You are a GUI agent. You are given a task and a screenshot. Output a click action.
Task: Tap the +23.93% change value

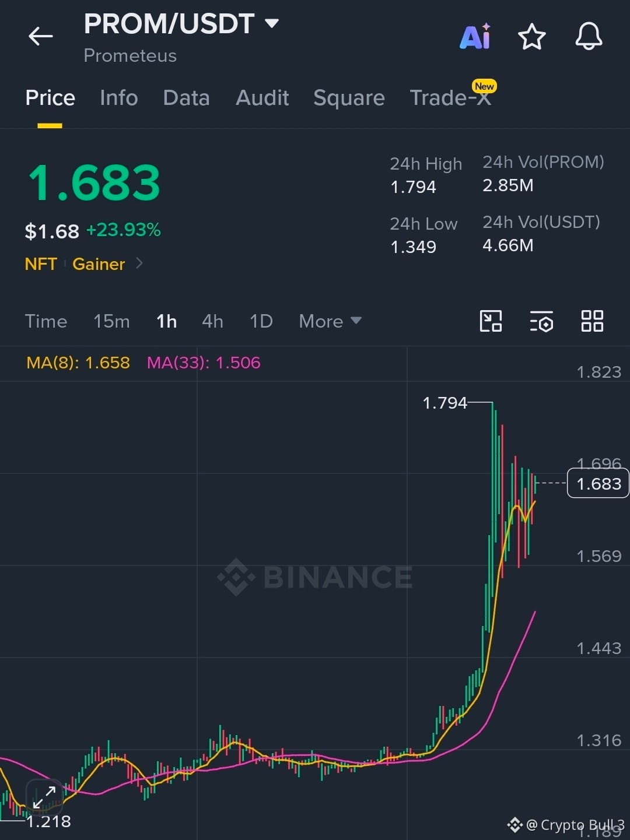click(123, 230)
